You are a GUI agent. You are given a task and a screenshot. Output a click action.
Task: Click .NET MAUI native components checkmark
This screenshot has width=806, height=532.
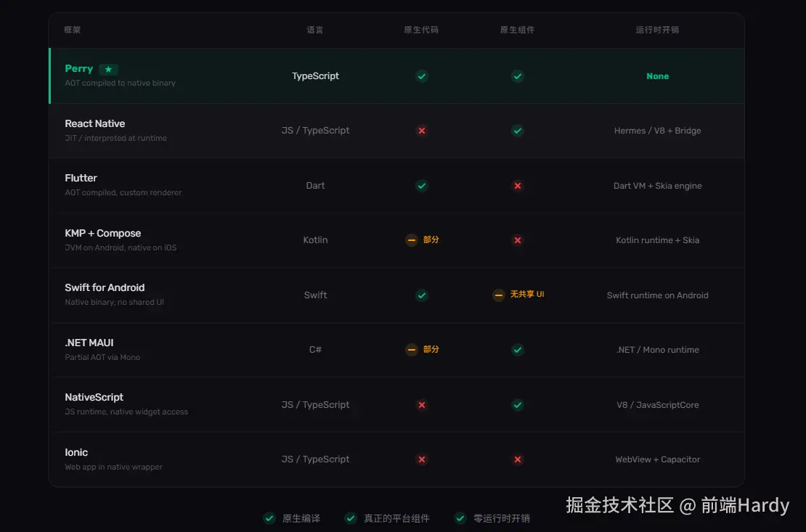point(518,350)
